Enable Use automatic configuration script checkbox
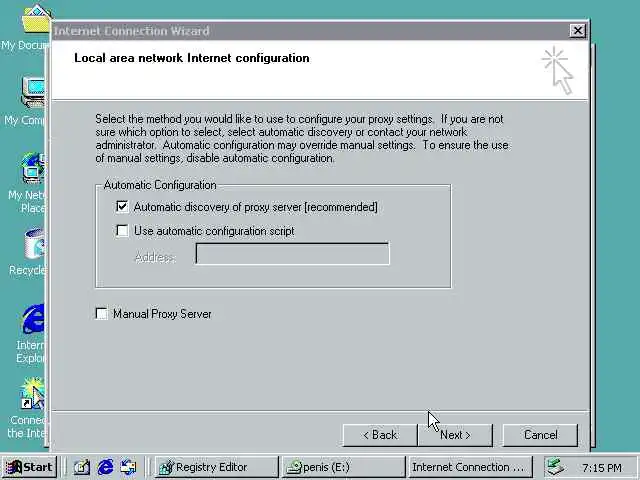Viewport: 640px width, 480px height. pos(122,231)
